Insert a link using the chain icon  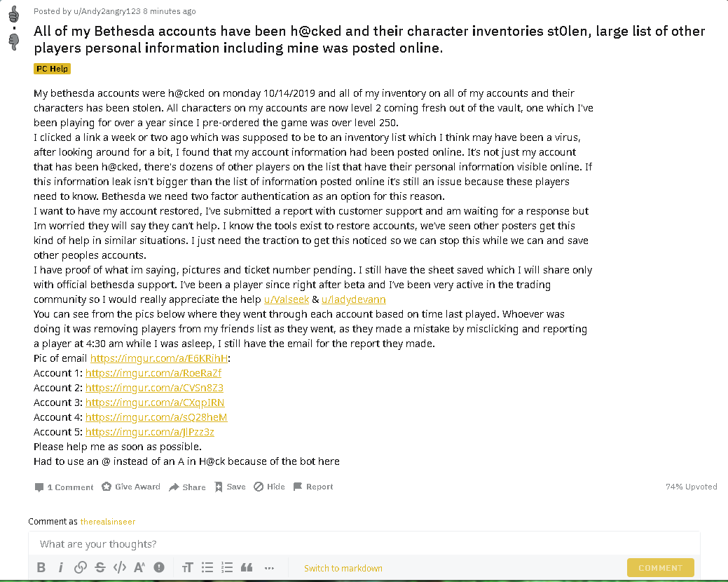point(81,567)
